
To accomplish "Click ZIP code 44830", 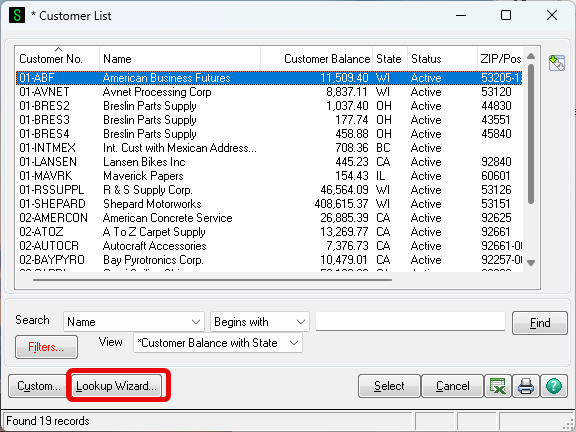I will point(496,106).
